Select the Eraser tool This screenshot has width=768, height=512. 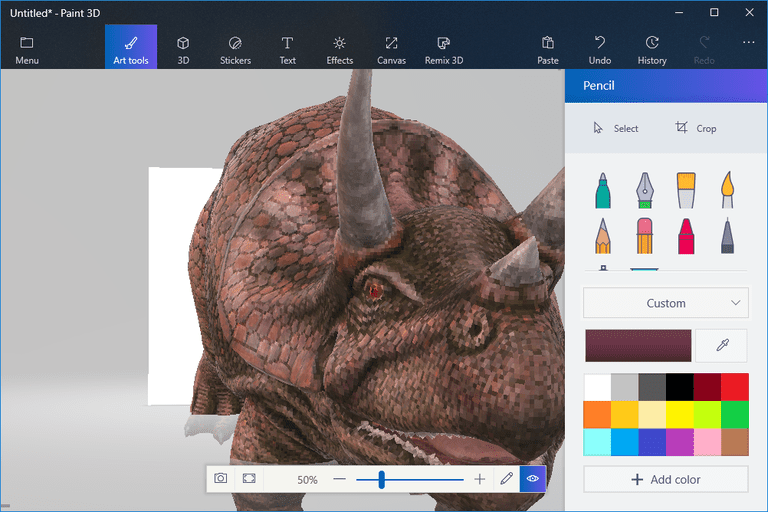click(645, 236)
